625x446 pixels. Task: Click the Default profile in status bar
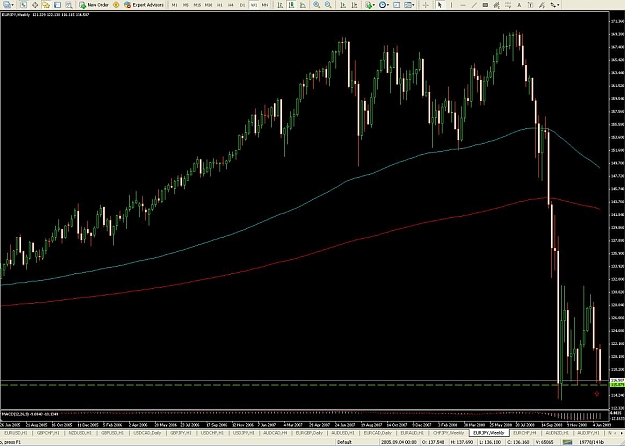click(344, 442)
